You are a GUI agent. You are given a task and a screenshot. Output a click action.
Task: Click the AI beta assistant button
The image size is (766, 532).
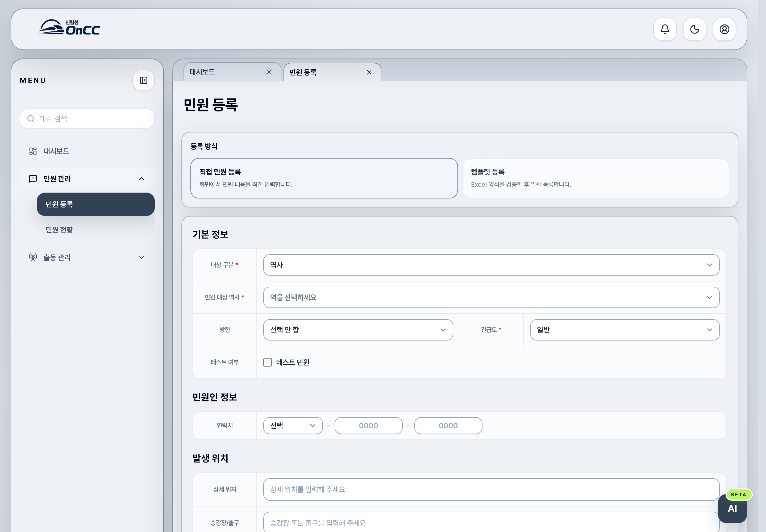[x=732, y=508]
